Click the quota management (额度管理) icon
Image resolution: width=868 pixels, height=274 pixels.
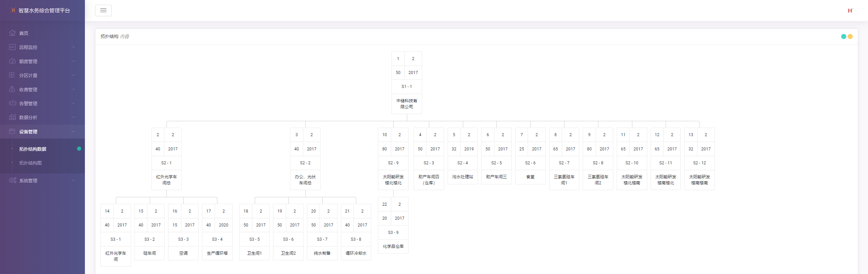point(13,61)
